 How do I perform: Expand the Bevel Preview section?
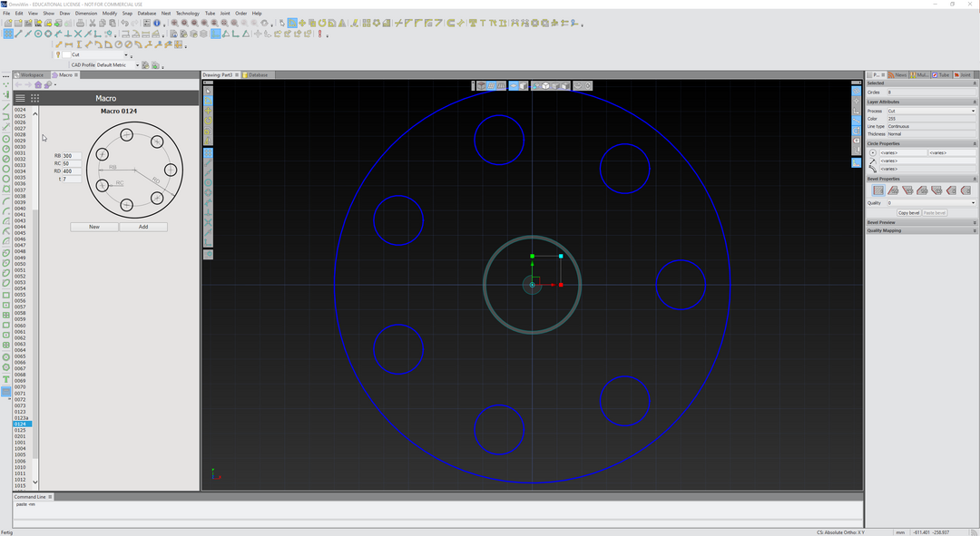[x=974, y=222]
